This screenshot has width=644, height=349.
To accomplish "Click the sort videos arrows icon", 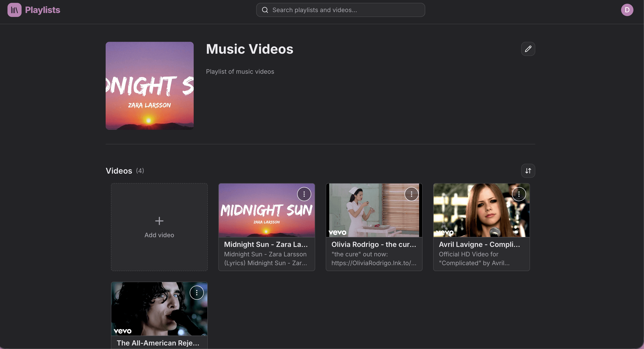I will pyautogui.click(x=528, y=171).
